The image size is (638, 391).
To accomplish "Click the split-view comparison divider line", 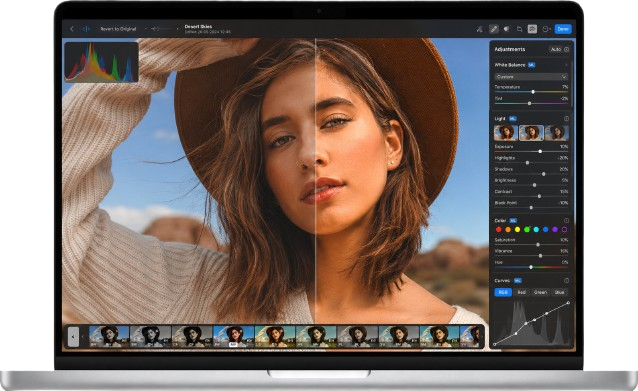I will coord(316,181).
